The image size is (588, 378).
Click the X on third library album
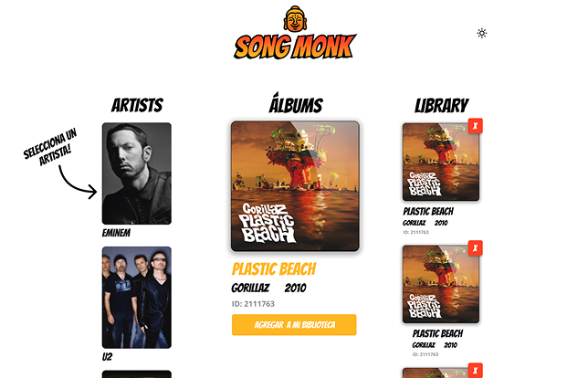point(475,371)
